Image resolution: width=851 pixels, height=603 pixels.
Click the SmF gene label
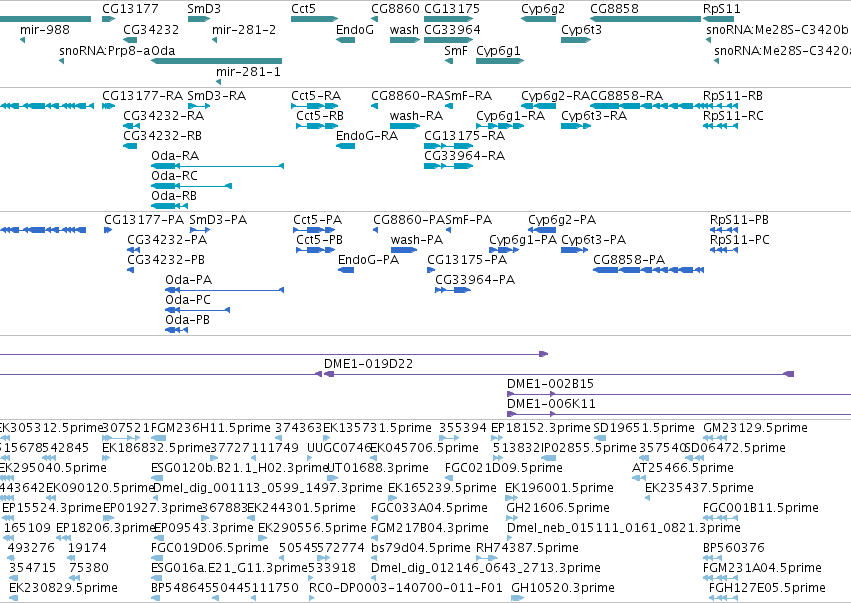[456, 50]
